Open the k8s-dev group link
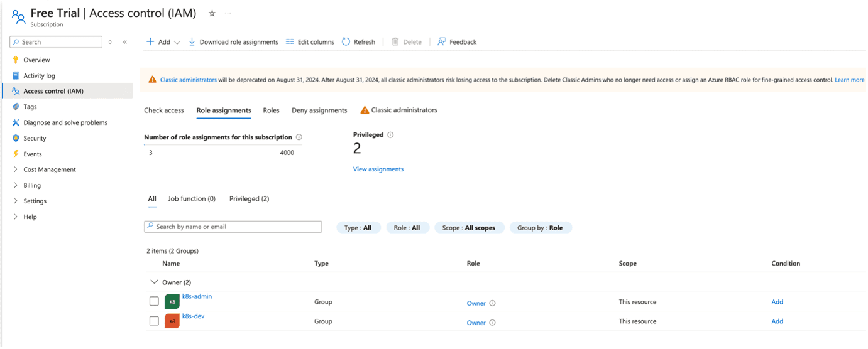The width and height of the screenshot is (868, 349). point(193,316)
